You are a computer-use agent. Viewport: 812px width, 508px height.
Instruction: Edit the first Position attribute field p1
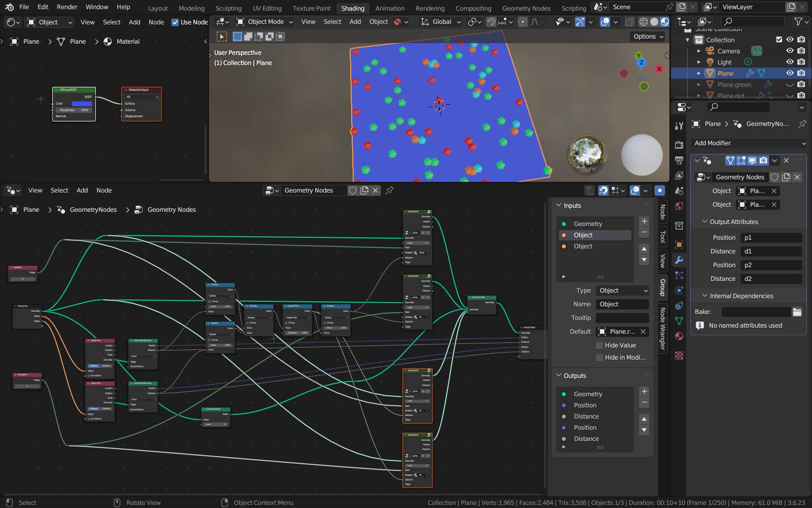click(x=771, y=238)
